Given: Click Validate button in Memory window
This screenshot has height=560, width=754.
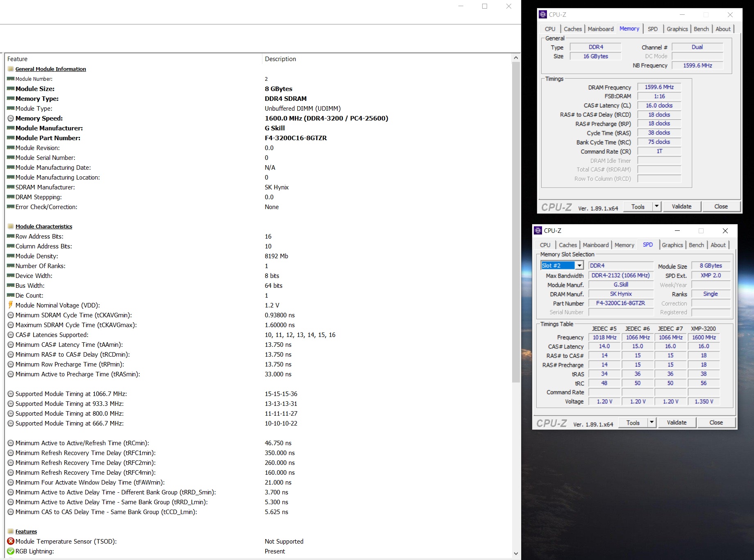Looking at the screenshot, I should coord(681,206).
